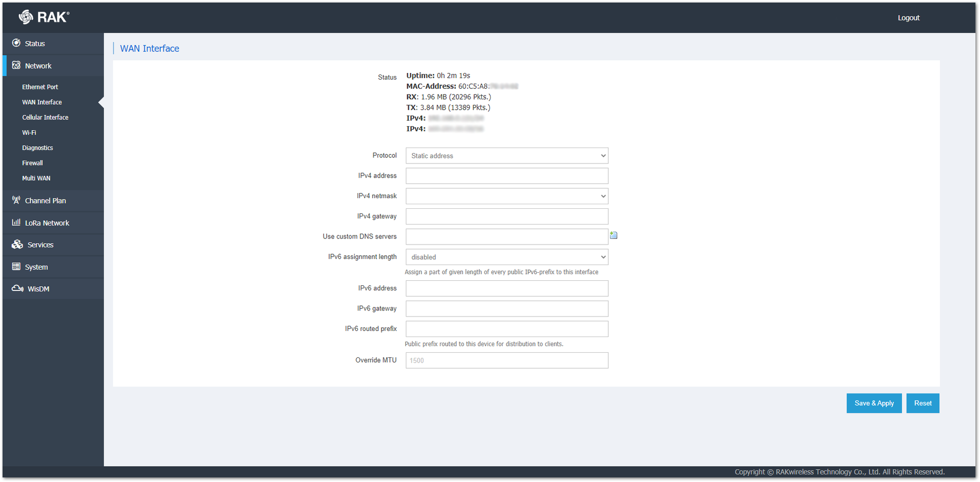Click the Uptime: 0h 2m 19s text
This screenshot has width=980, height=482.
click(x=438, y=76)
